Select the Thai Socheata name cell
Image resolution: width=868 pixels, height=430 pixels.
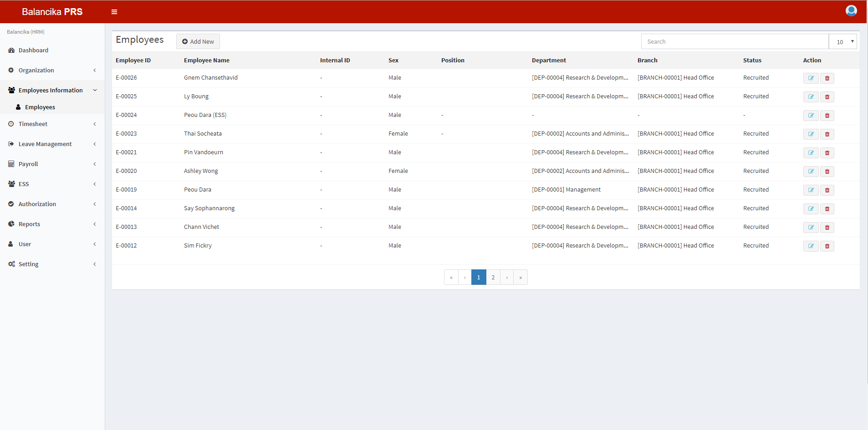203,134
